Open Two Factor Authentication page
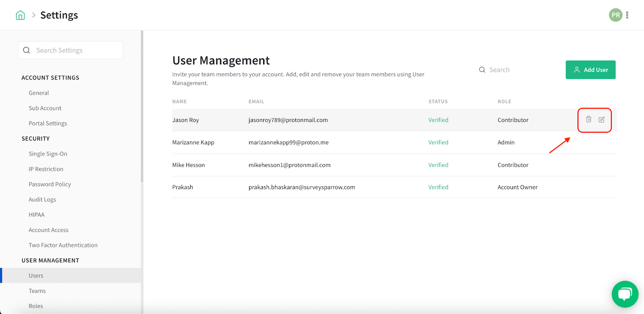Screen dimensions: 644x314 coord(63,245)
